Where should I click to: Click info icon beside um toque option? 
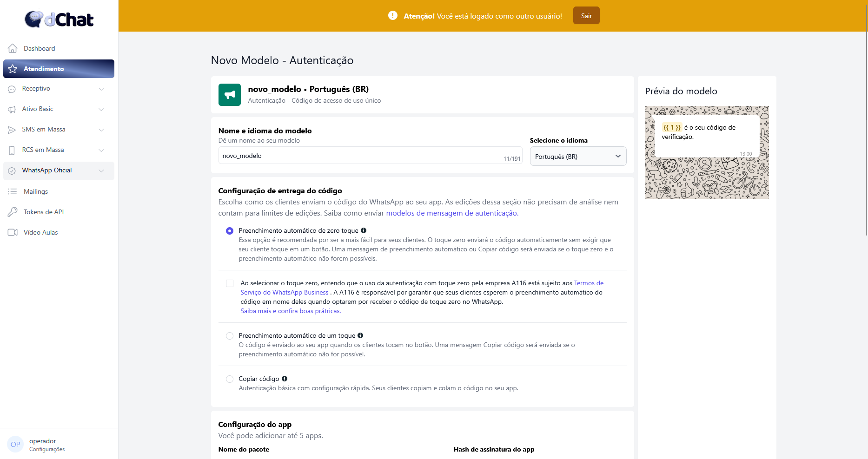tap(360, 335)
